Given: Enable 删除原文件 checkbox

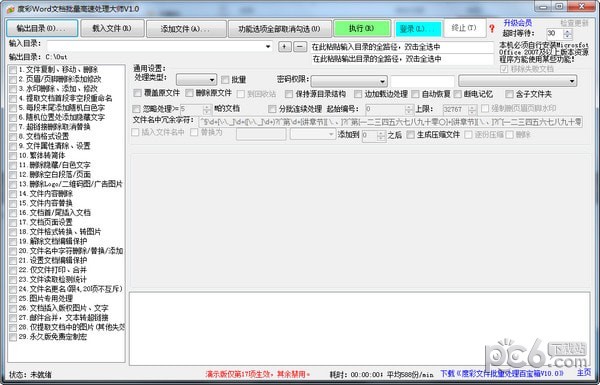Looking at the screenshot, I should point(189,93).
